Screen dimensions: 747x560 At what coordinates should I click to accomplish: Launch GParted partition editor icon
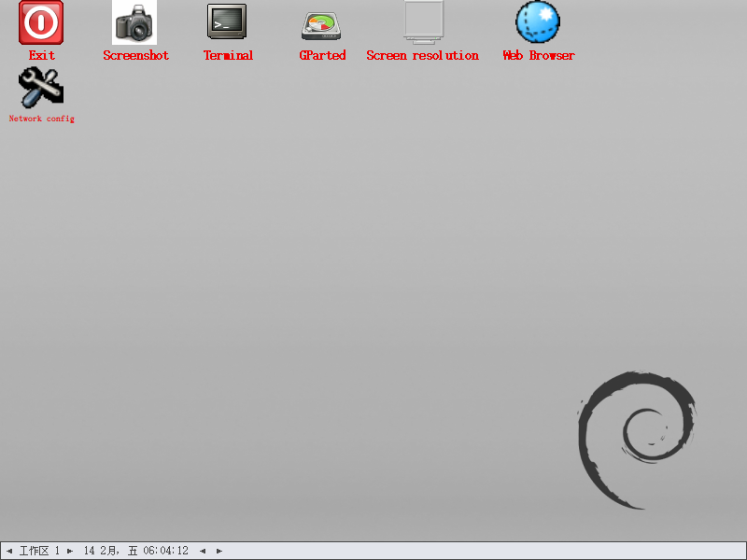(x=321, y=26)
